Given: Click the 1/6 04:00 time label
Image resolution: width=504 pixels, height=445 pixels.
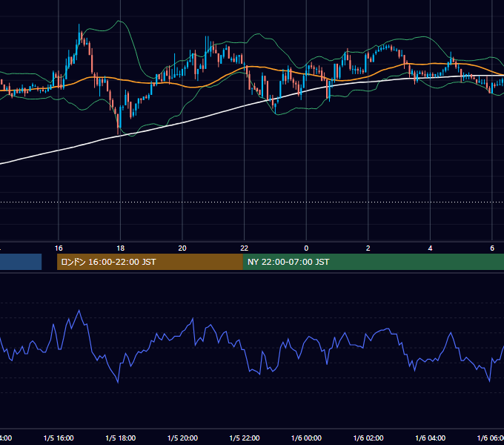Looking at the screenshot, I should click(430, 438).
